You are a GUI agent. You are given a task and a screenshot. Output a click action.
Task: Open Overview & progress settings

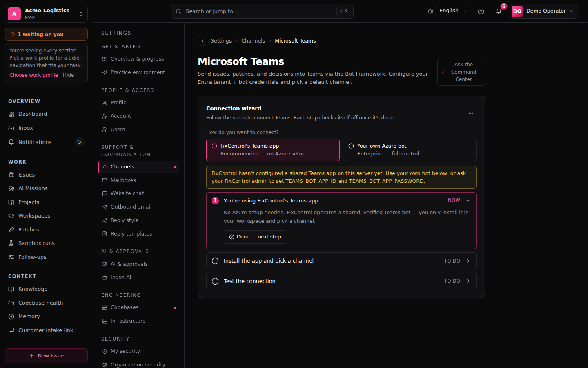138,59
